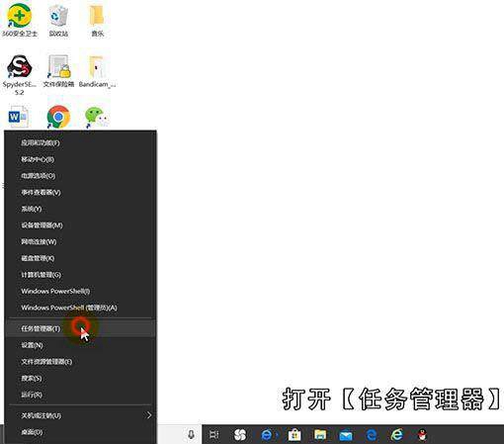The width and height of the screenshot is (504, 444).
Task: Open 电源选项(O) from the menu
Action: click(x=80, y=176)
